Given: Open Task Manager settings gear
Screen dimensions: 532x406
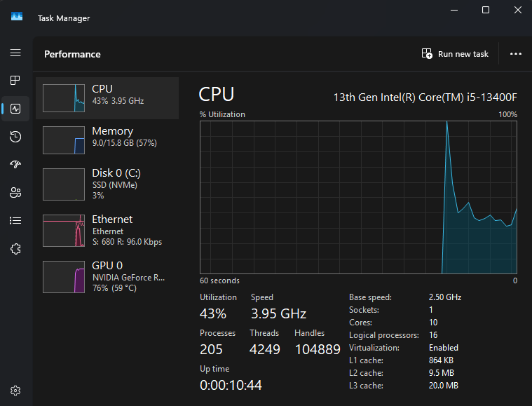Looking at the screenshot, I should click(x=15, y=391).
